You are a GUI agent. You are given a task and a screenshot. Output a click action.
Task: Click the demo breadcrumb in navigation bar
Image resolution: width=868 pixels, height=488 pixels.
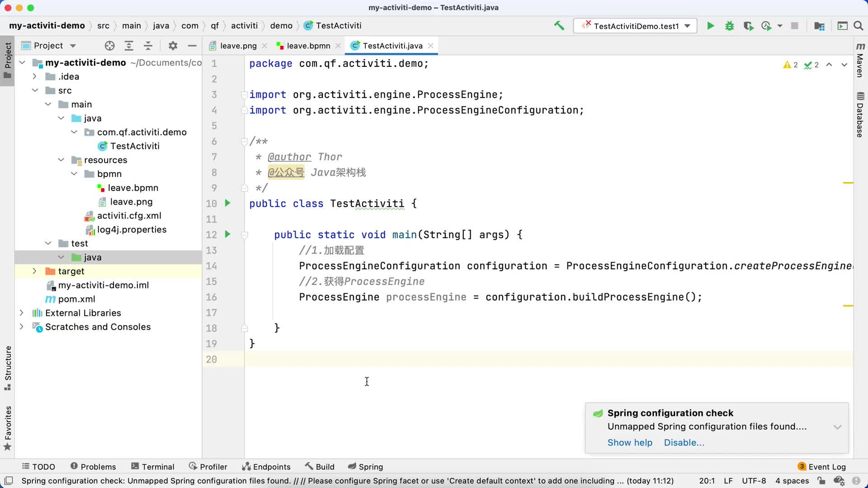tap(281, 26)
